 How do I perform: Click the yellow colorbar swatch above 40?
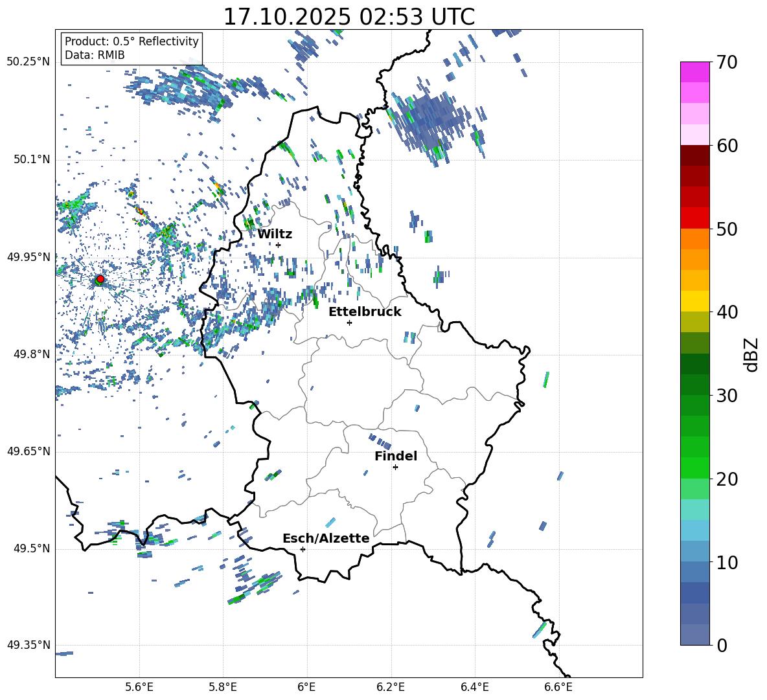pyautogui.click(x=694, y=301)
